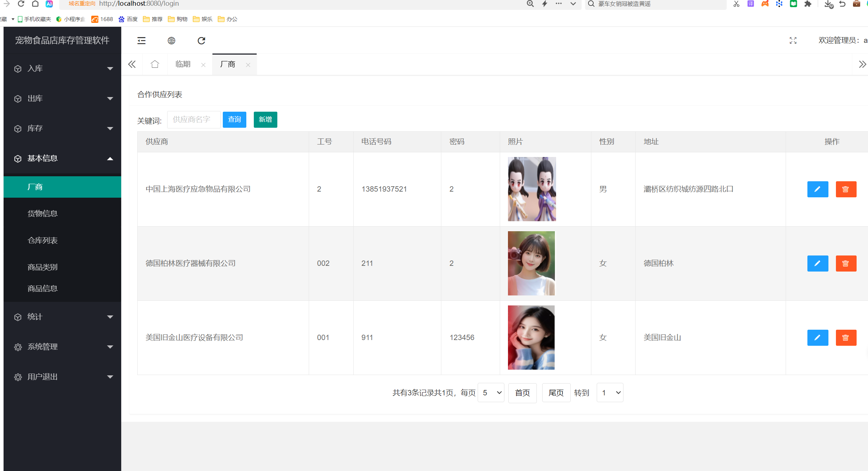Delete the 美国旧金山医疗设备有限公司 row
This screenshot has height=471, width=868.
(846, 338)
